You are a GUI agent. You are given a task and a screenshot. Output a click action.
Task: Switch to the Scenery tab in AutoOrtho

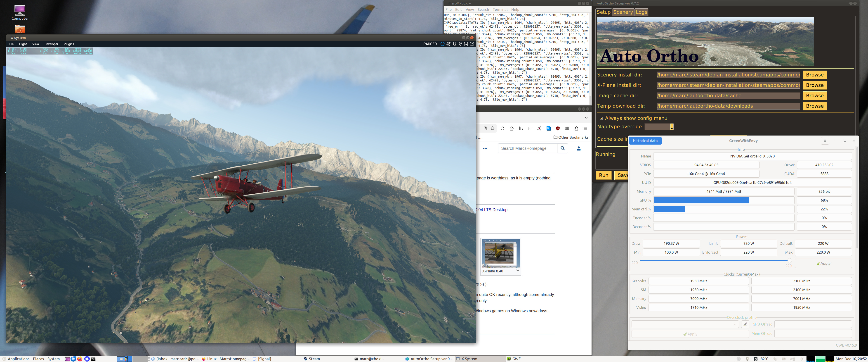pyautogui.click(x=623, y=12)
